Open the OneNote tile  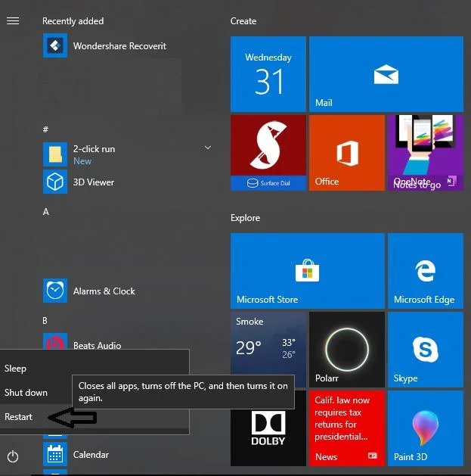(x=425, y=153)
